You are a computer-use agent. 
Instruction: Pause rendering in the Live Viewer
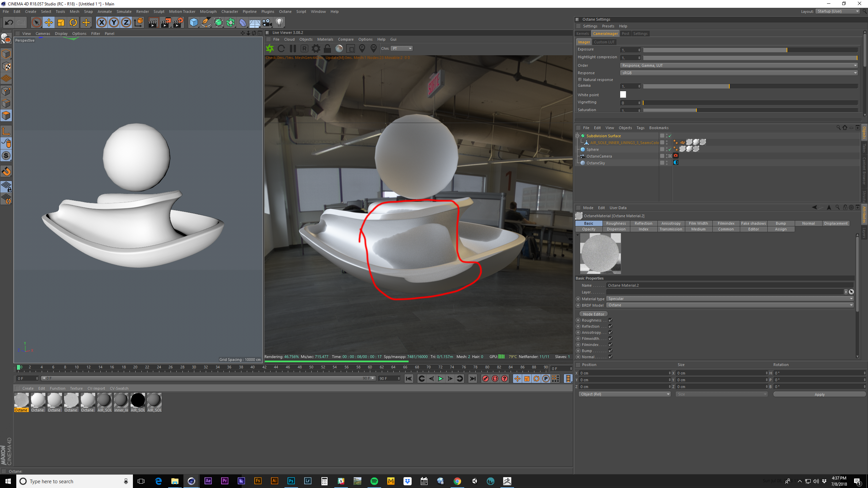point(293,48)
